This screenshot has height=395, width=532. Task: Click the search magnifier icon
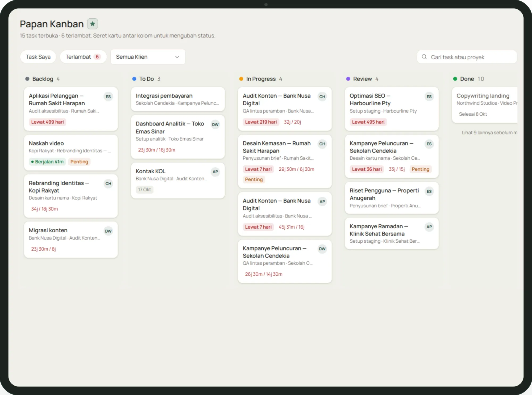coord(424,57)
